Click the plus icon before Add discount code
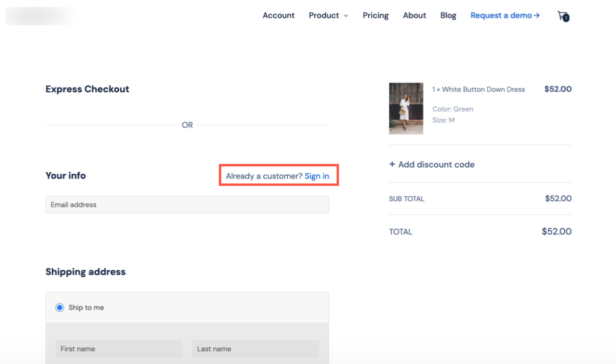The height and width of the screenshot is (364, 616). pos(392,164)
